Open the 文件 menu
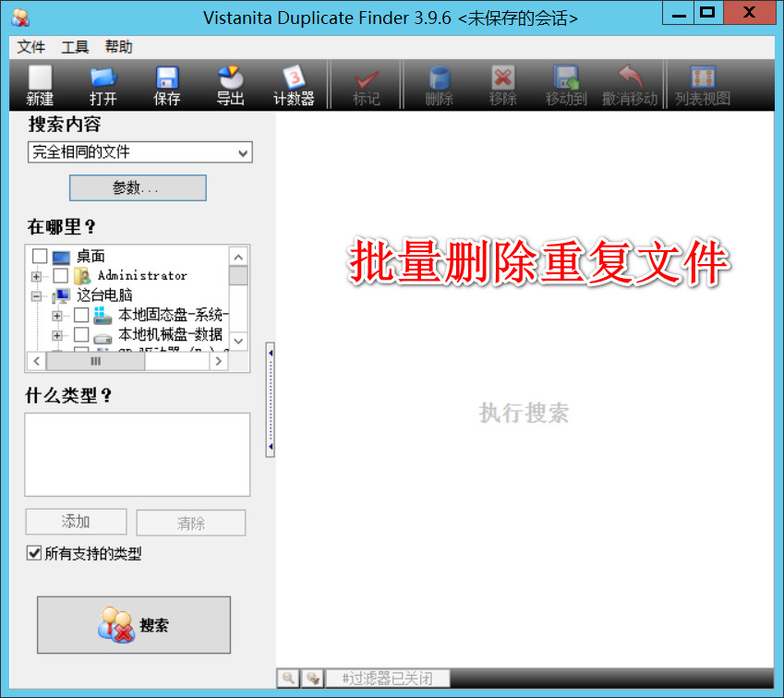784x698 pixels. (31, 47)
